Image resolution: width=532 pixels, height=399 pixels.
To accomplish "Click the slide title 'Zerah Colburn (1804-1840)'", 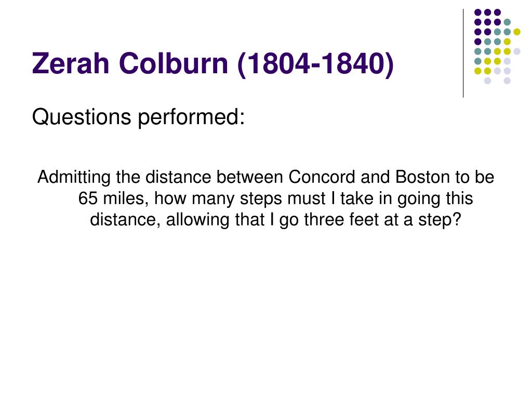I will [212, 63].
